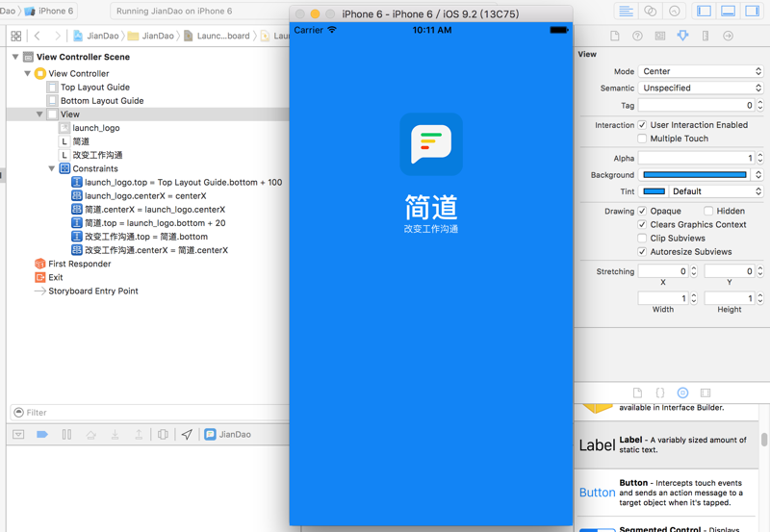Open the Semantic dropdown
The image size is (770, 532).
click(701, 88)
